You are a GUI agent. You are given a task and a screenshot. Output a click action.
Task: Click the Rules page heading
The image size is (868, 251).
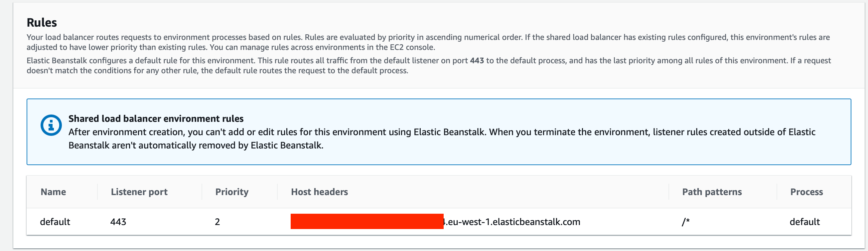[42, 22]
